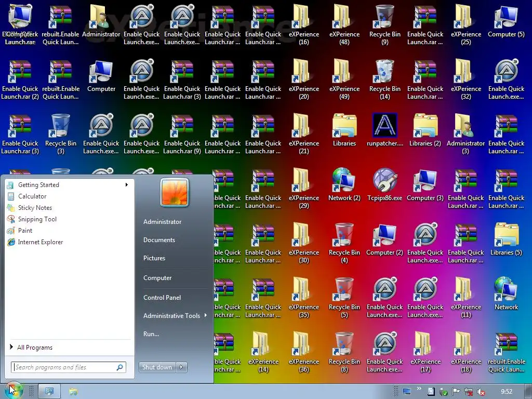Open Windows Explorer from the taskbar

point(73,392)
